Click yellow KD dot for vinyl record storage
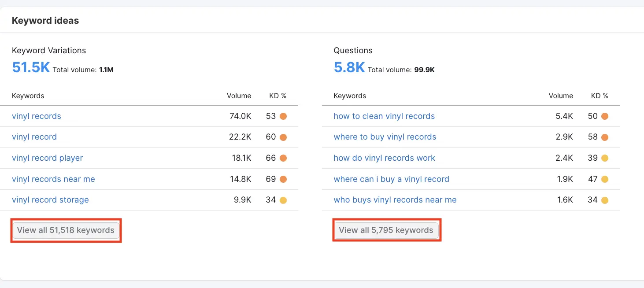The image size is (644, 288). coord(283,200)
